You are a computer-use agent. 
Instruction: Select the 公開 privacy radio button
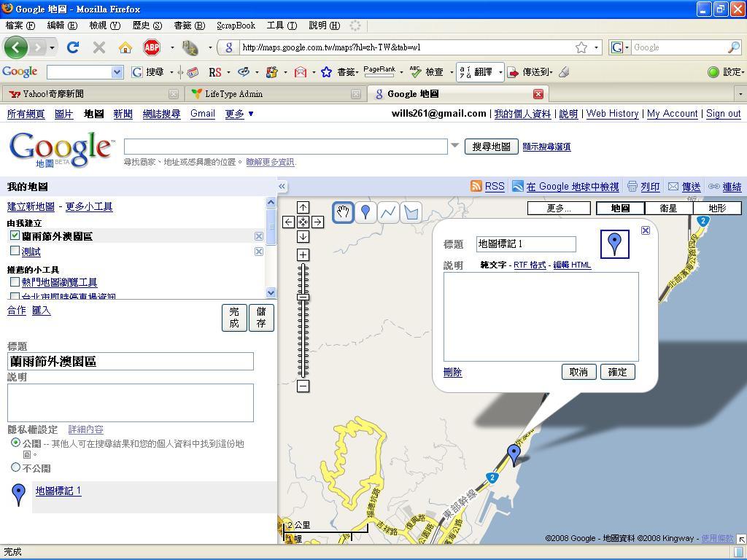[x=16, y=443]
